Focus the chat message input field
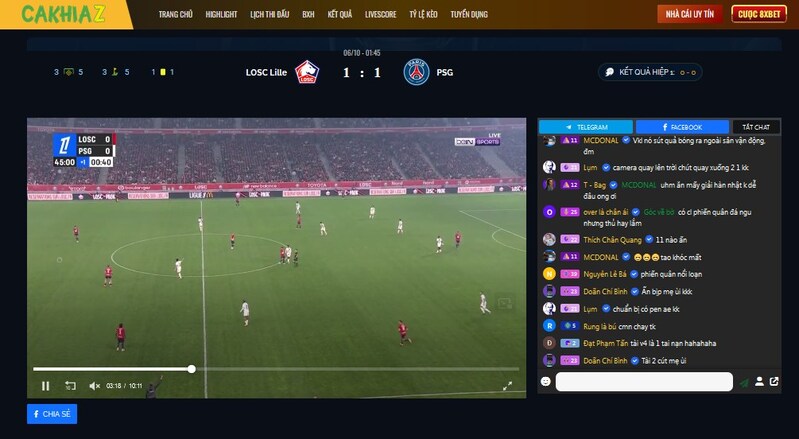The height and width of the screenshot is (439, 799). click(644, 381)
